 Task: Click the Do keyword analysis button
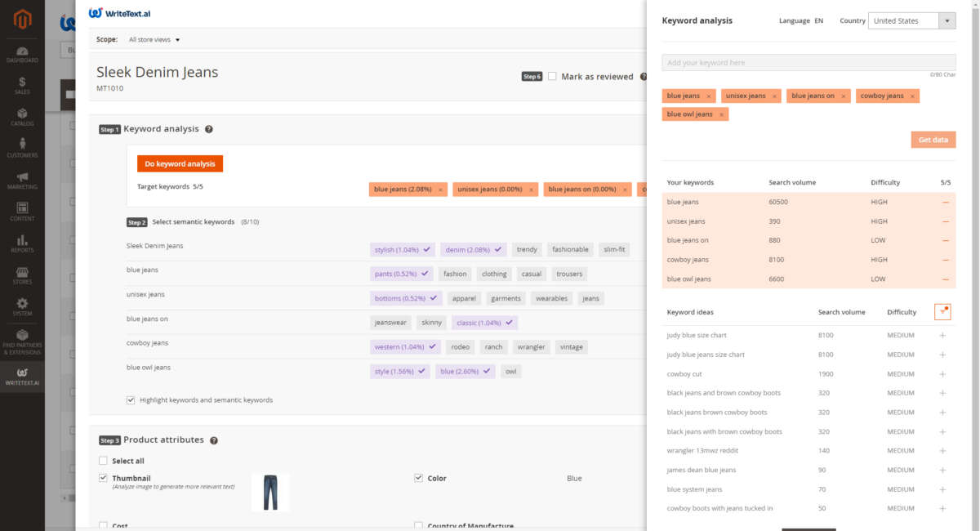pos(180,164)
